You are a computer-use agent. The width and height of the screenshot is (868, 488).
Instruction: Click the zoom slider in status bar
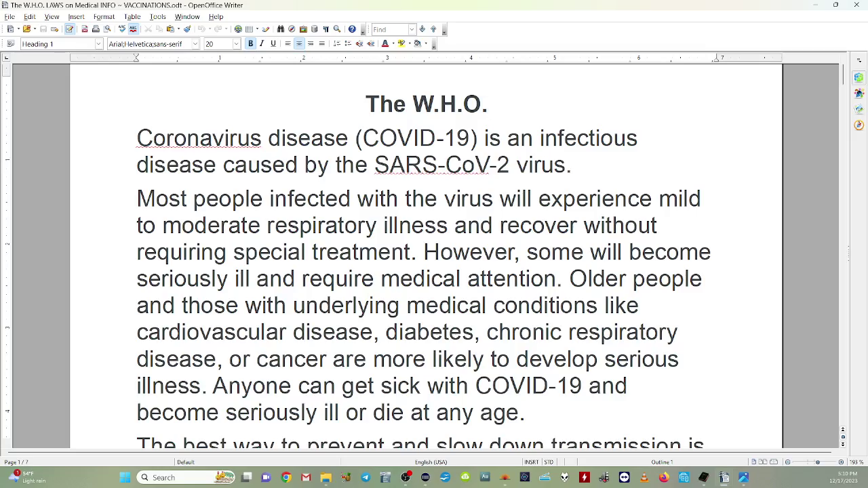click(817, 462)
